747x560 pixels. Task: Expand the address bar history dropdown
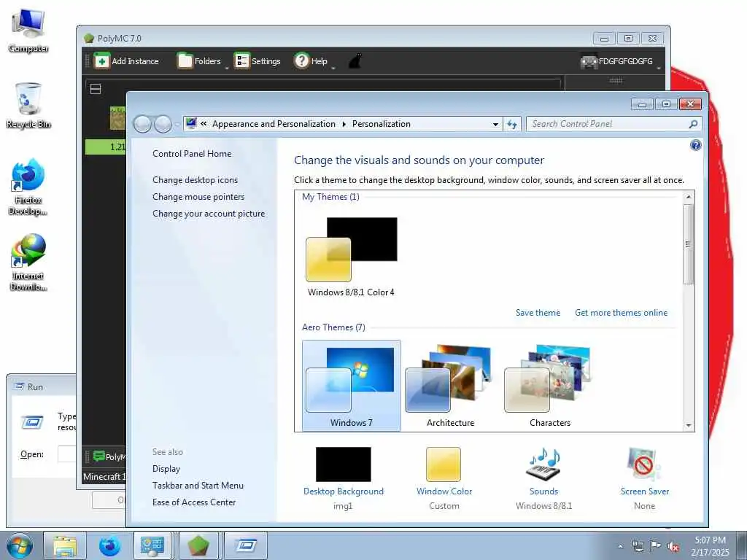tap(495, 124)
